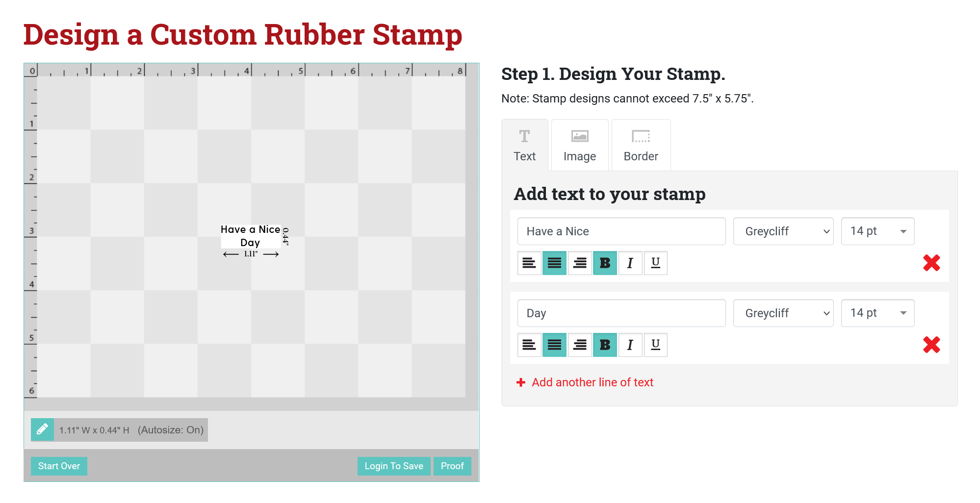Click the Proof button
The width and height of the screenshot is (980, 503).
click(452, 466)
